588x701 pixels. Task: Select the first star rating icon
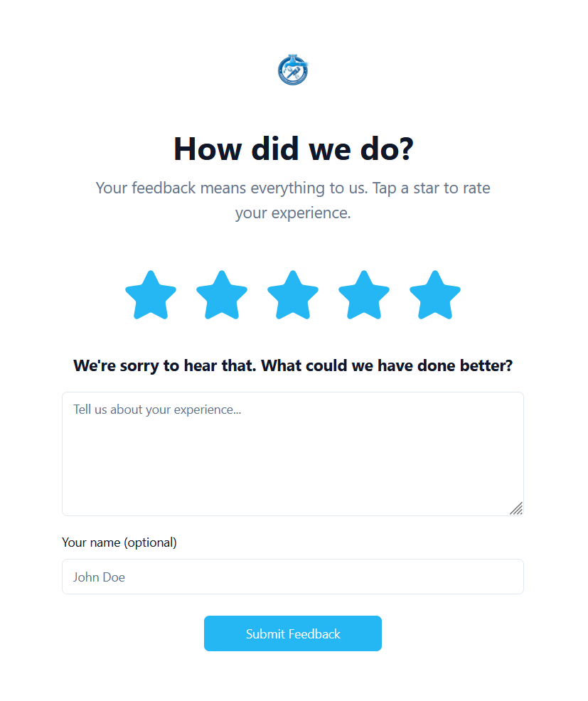[151, 294]
